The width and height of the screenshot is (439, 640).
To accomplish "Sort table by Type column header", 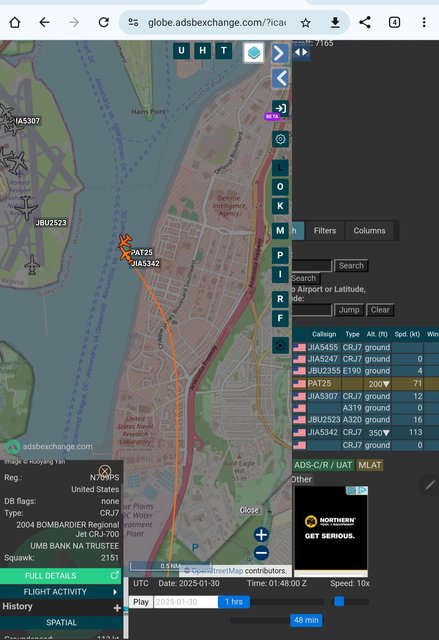I will [x=353, y=334].
